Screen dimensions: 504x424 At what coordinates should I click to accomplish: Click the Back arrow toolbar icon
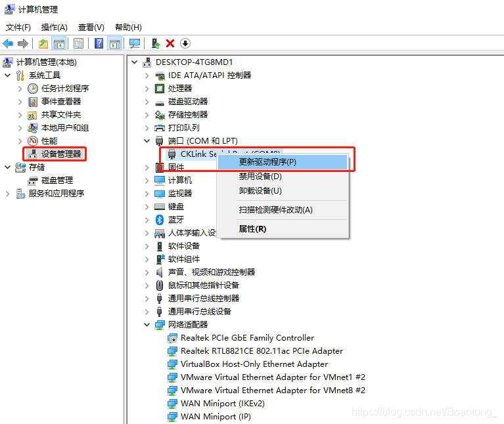pos(8,43)
